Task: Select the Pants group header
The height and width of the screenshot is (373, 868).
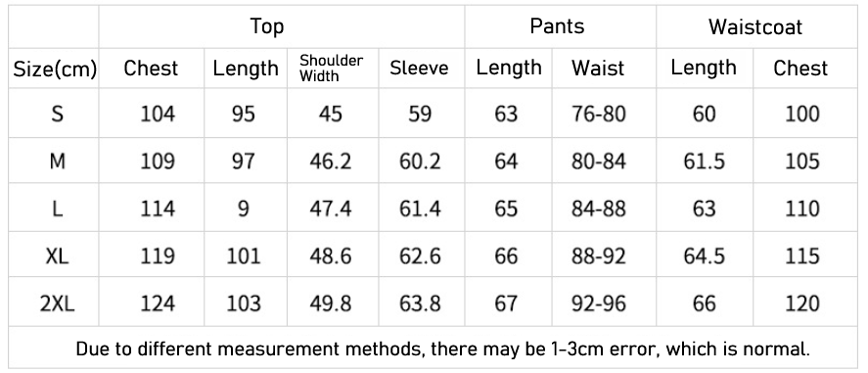Action: (557, 26)
